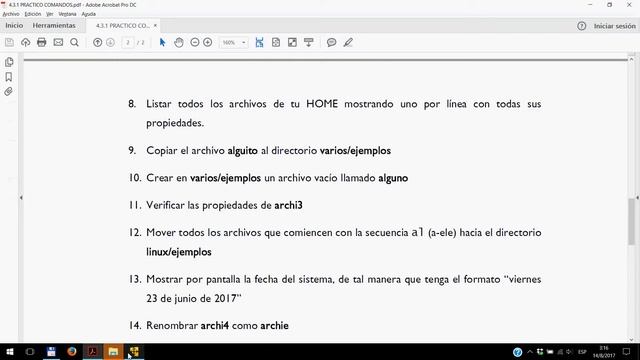Open page thumbnails panel icon
This screenshot has height=360, width=640.
pos(9,62)
